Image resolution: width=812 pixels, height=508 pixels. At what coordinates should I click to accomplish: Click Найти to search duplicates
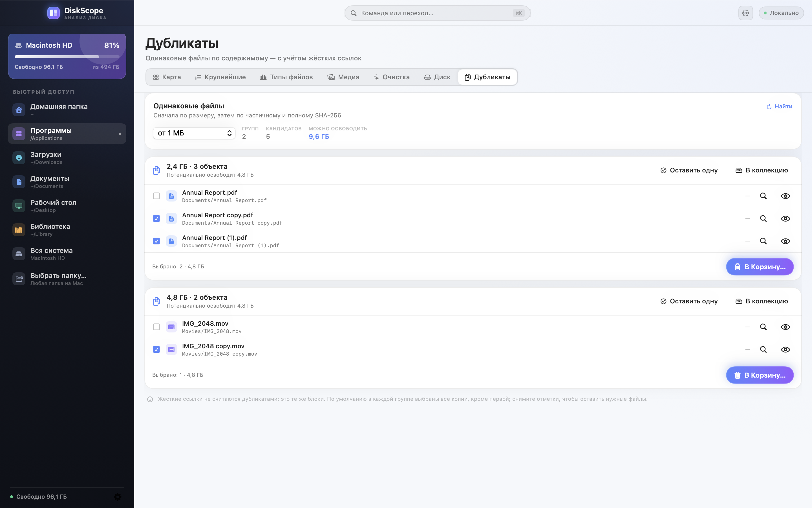coord(779,106)
